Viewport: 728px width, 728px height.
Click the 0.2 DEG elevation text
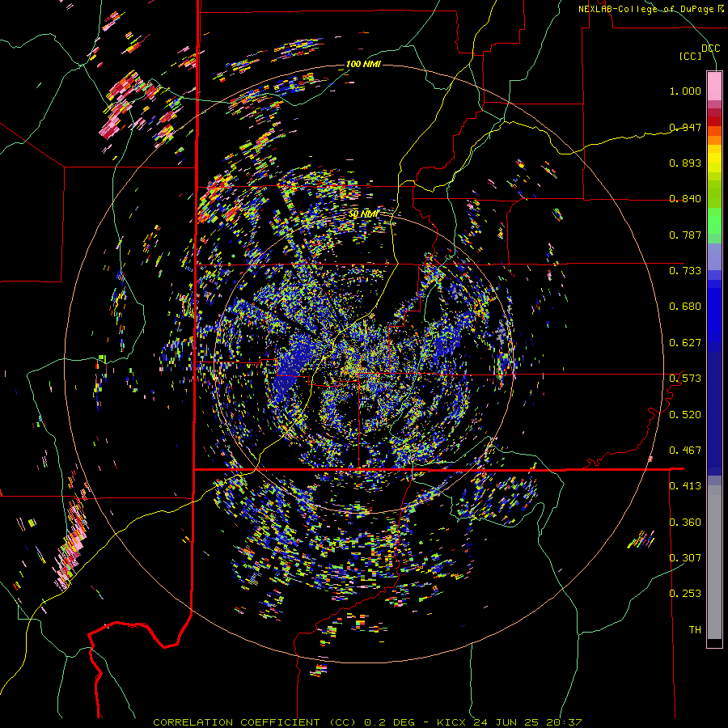coord(389,722)
